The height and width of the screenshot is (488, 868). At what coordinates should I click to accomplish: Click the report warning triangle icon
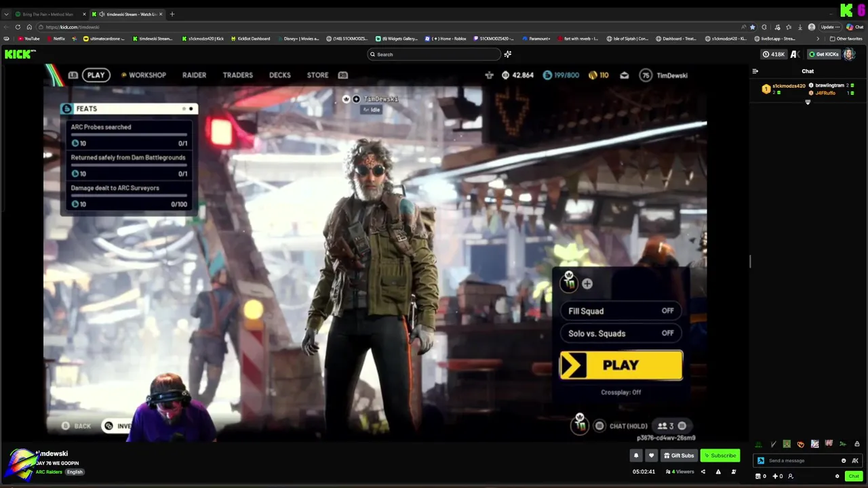coord(718,472)
